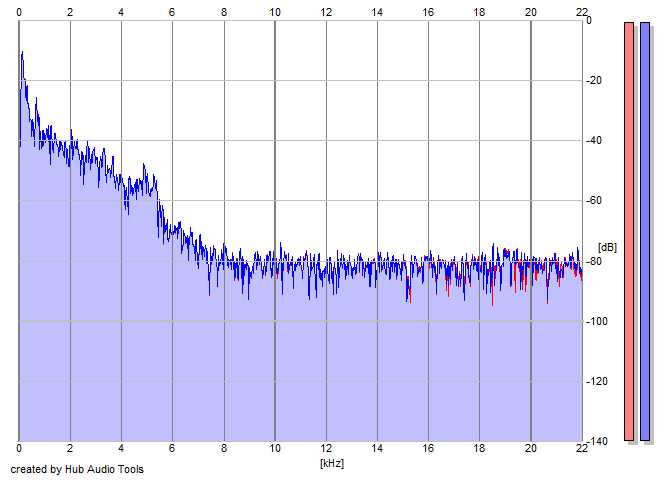The height and width of the screenshot is (481, 664).
Task: Click the [dB] axis label
Action: coord(607,247)
